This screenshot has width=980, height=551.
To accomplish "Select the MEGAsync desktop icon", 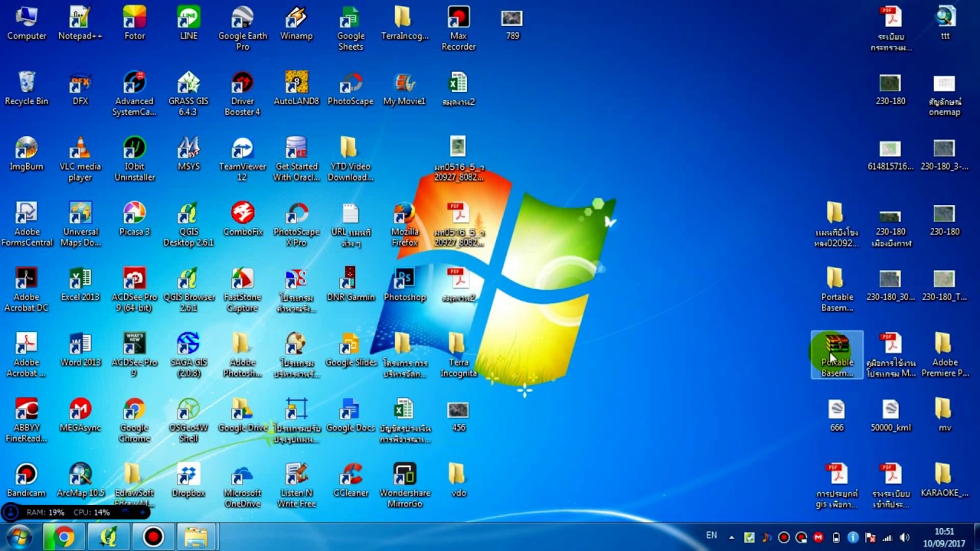I will tap(80, 415).
